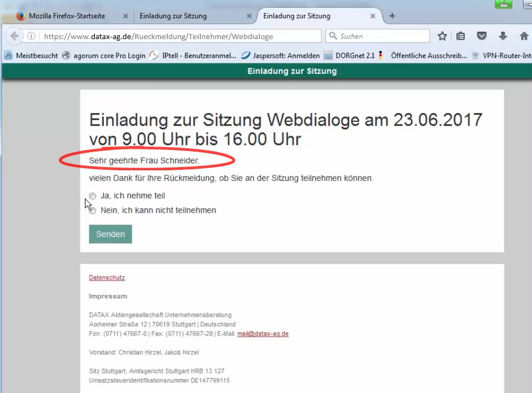Click the 'vielen Dank für Ihre Rückmeldung' sentence
Image resolution: width=532 pixels, height=393 pixels.
(x=231, y=178)
